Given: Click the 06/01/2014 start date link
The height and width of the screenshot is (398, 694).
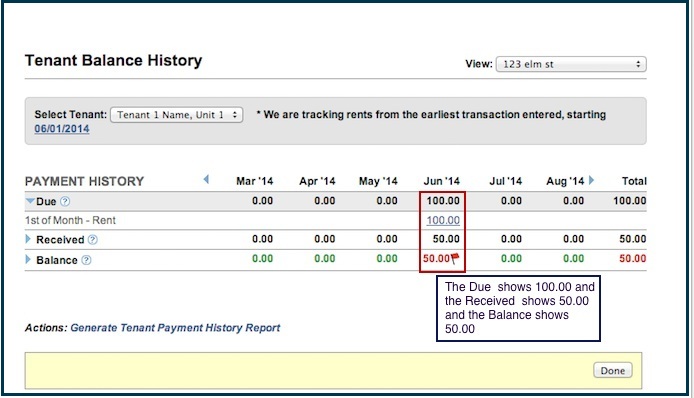Looking at the screenshot, I should click(62, 129).
